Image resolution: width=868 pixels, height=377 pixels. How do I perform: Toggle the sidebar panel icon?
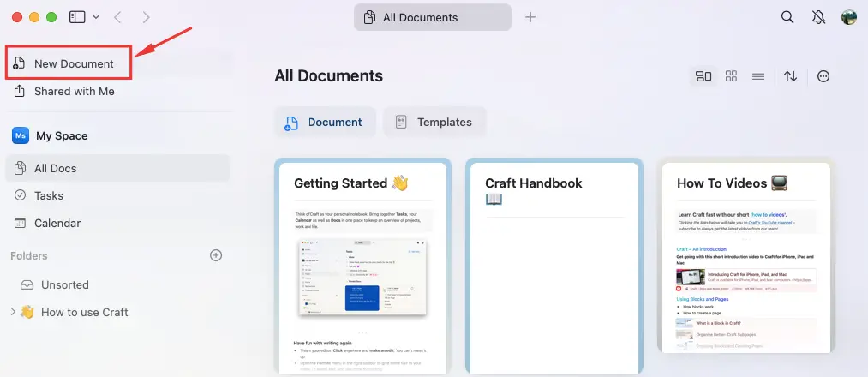click(x=77, y=17)
